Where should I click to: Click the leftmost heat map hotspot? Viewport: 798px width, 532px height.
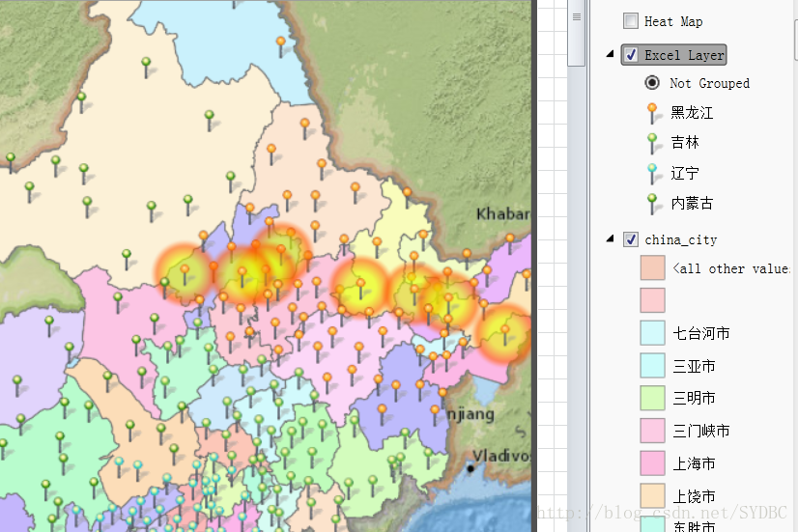coord(184,273)
